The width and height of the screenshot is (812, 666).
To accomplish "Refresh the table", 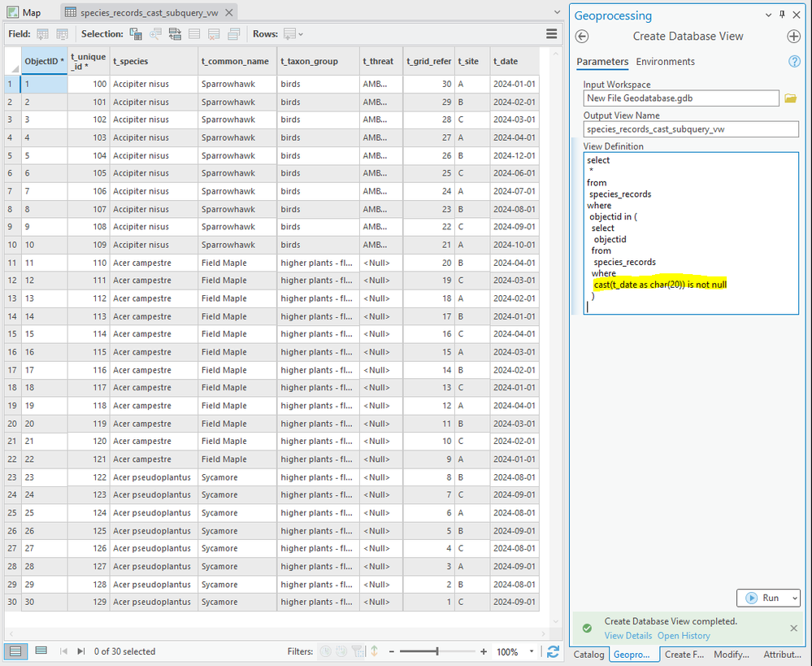I will [553, 651].
